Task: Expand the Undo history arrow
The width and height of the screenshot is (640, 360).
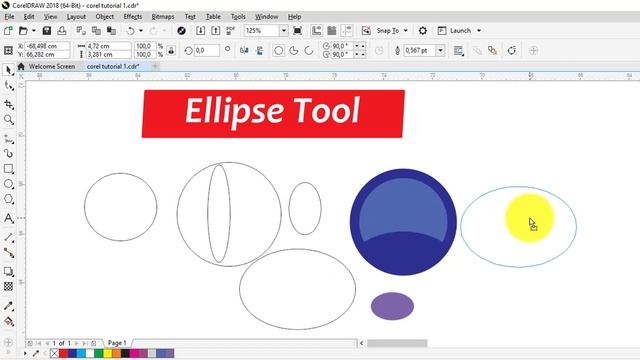Action: 141,31
